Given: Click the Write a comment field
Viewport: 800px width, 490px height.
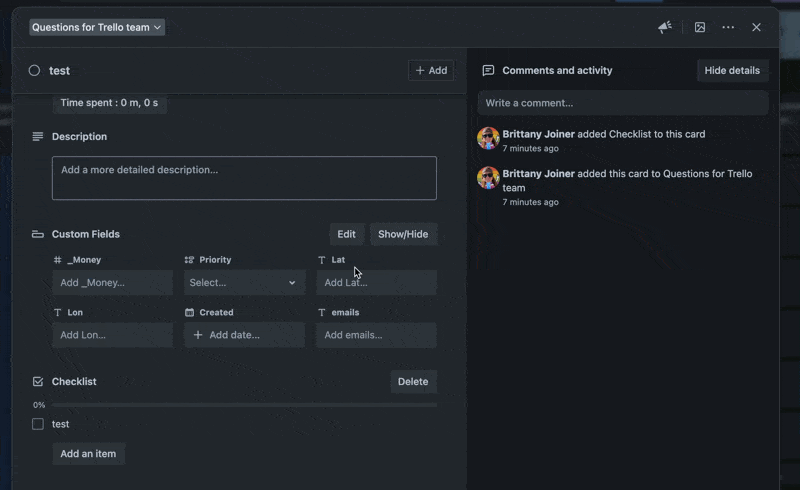Looking at the screenshot, I should [623, 103].
